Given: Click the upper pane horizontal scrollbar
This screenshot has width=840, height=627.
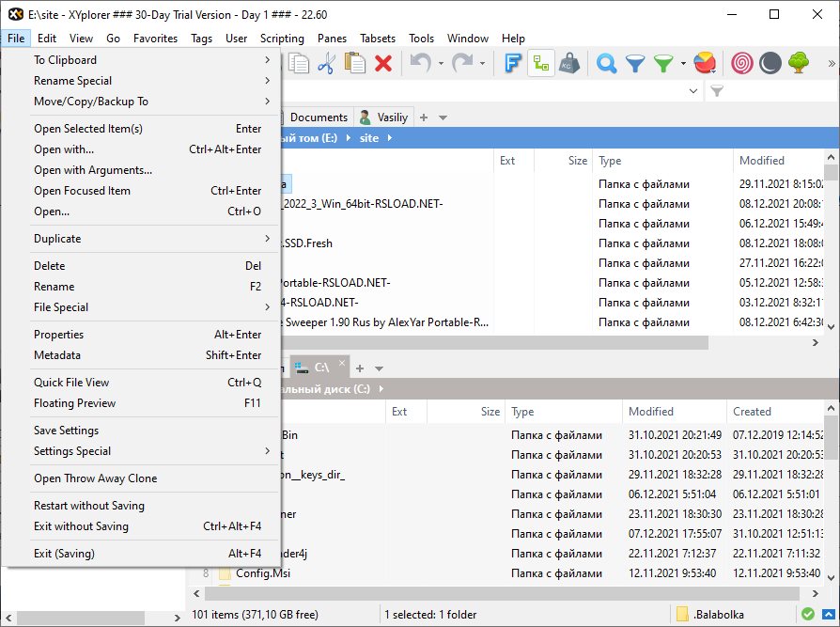Looking at the screenshot, I should point(495,342).
